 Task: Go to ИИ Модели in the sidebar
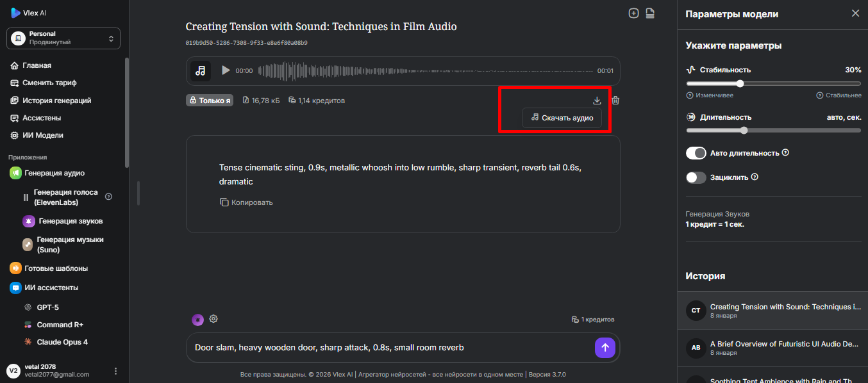42,135
